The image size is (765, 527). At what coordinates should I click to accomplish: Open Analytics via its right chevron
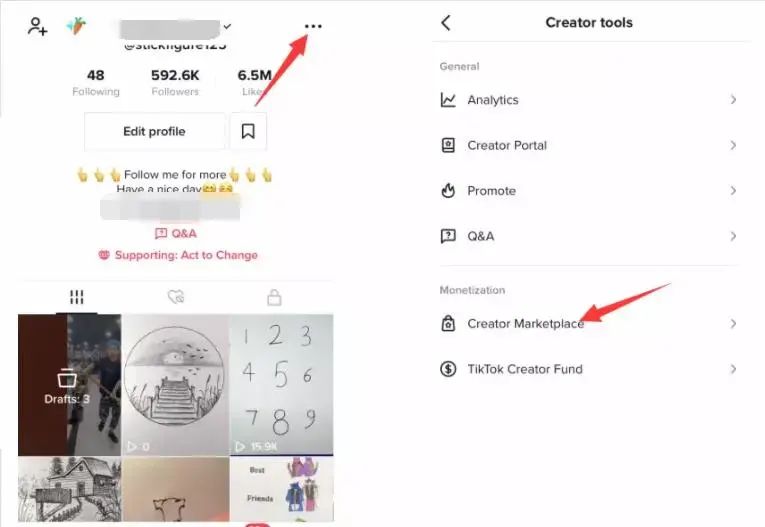coord(733,100)
